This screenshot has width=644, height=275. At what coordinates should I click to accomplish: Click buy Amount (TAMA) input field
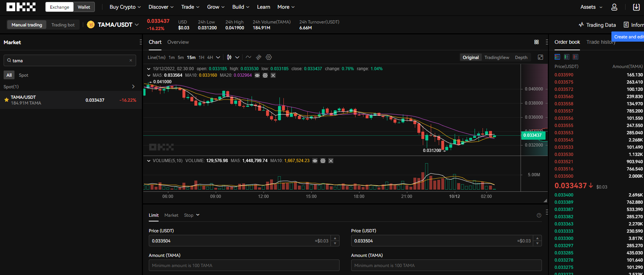coord(244,265)
